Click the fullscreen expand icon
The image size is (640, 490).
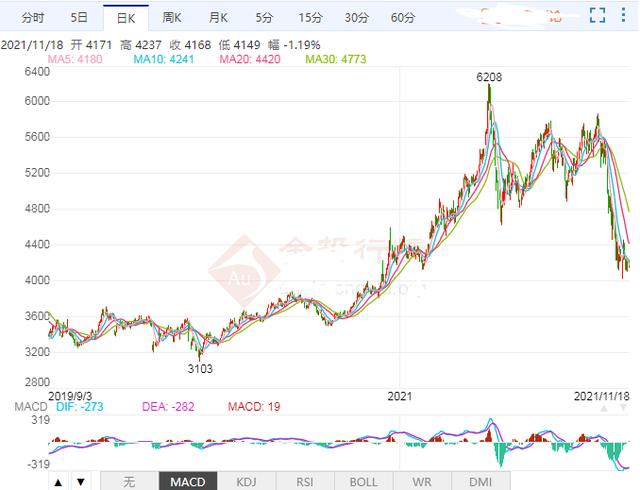tap(598, 17)
